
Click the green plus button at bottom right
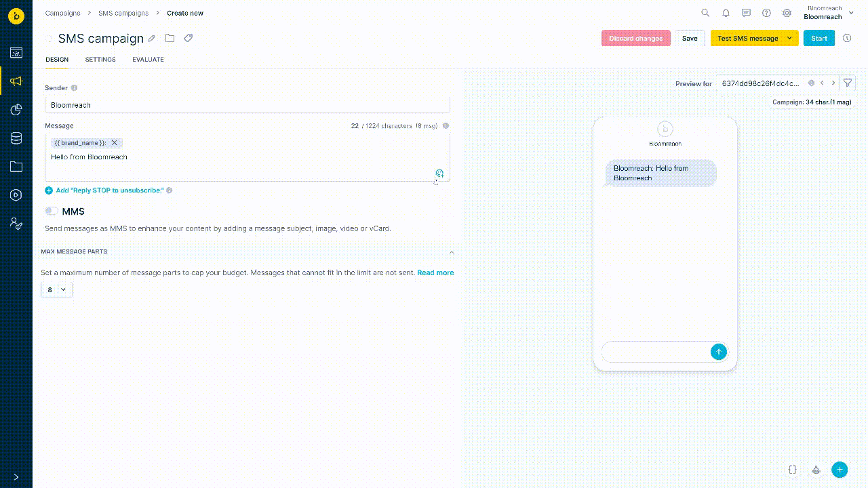coord(840,469)
